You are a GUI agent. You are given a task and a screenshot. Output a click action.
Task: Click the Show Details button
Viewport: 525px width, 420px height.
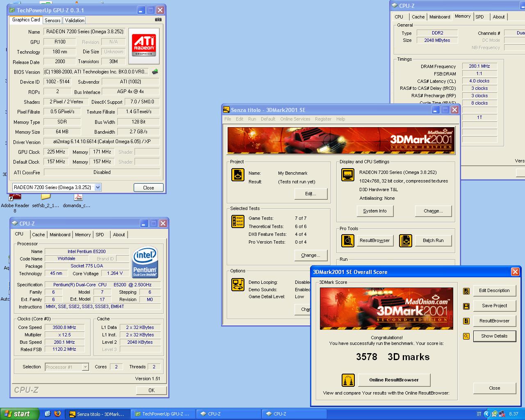[494, 336]
